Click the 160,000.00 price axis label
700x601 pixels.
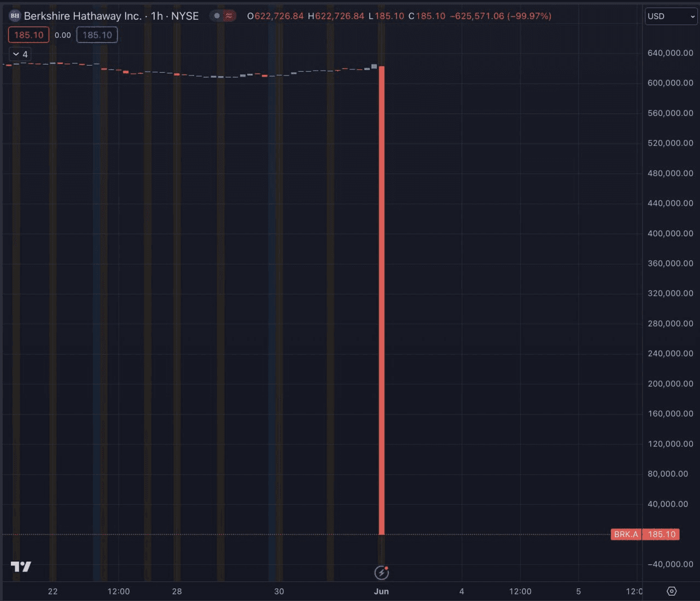pyautogui.click(x=670, y=414)
